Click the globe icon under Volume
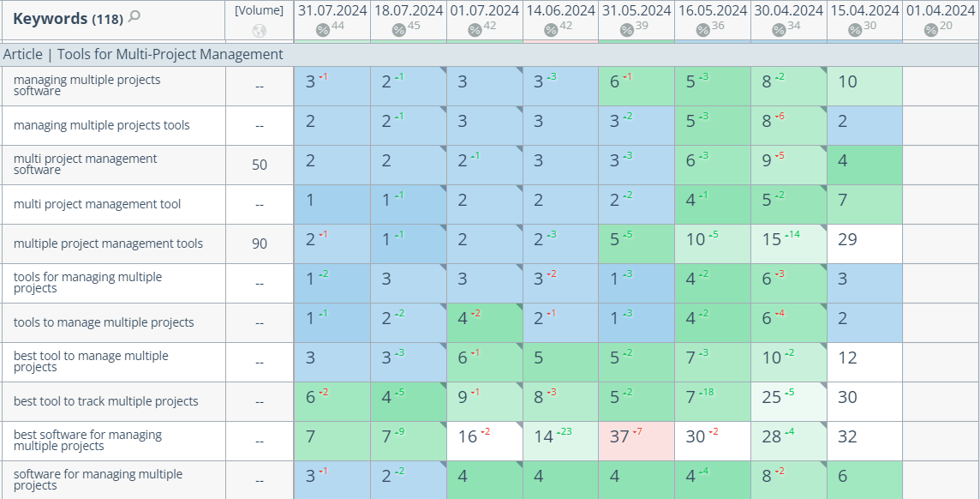 [260, 31]
